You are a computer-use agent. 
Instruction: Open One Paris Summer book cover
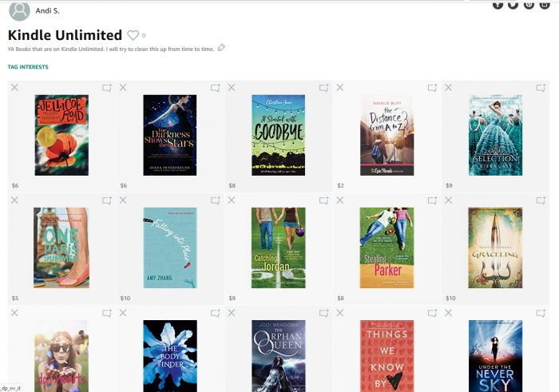pyautogui.click(x=61, y=247)
